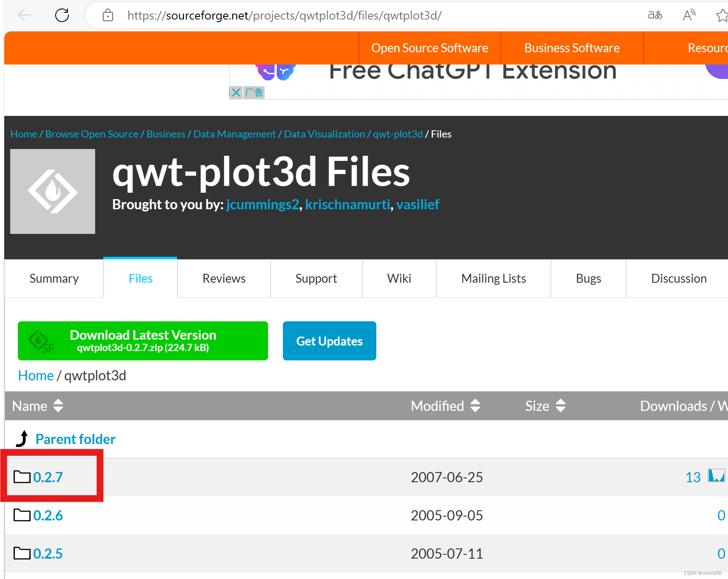Click qwt-plot3d breadcrumb link

398,134
